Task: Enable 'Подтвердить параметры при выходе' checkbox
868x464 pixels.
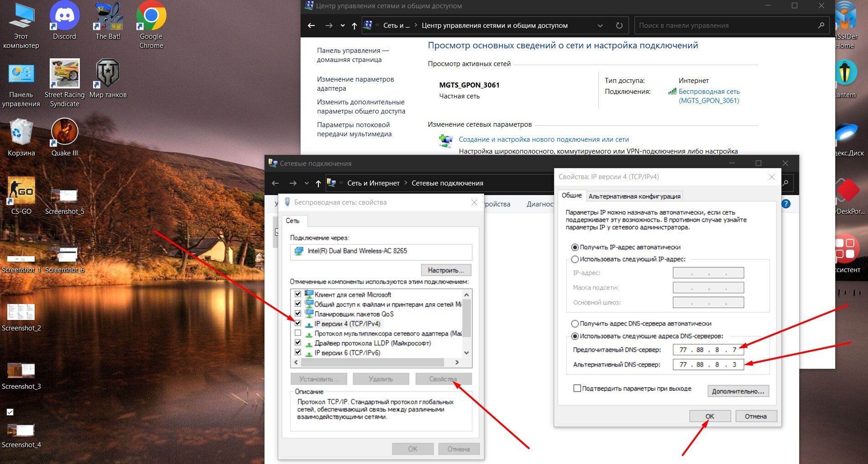Action: pos(577,388)
